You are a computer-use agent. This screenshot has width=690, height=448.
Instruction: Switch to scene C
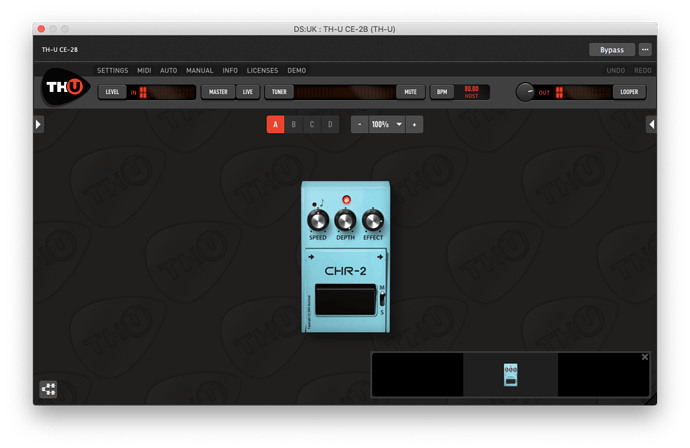click(x=312, y=125)
